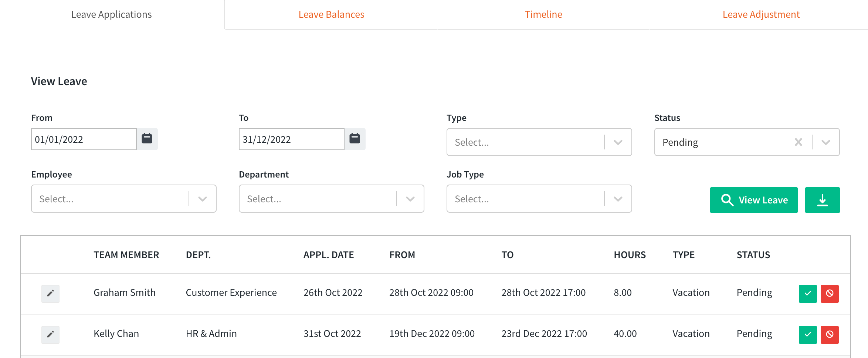The image size is (868, 358).
Task: Click the download export icon
Action: [822, 200]
